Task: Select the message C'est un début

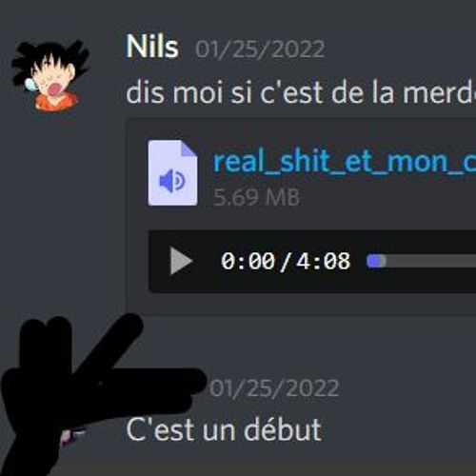Action: pos(224,429)
